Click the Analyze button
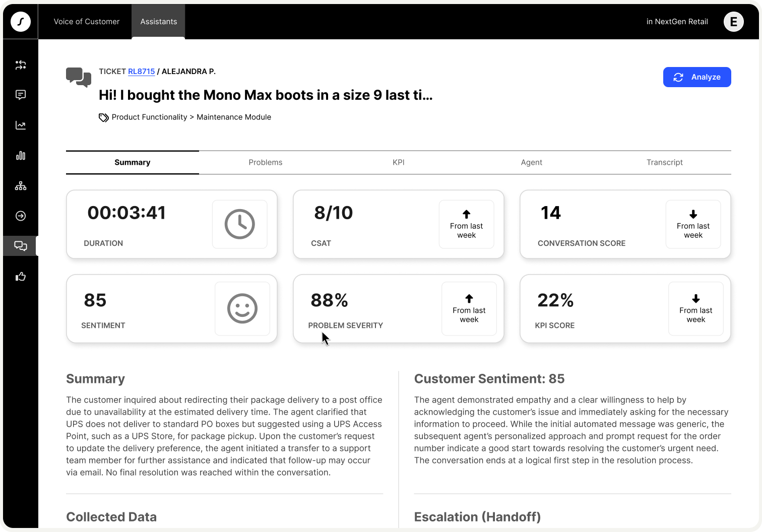762x532 pixels. [697, 77]
